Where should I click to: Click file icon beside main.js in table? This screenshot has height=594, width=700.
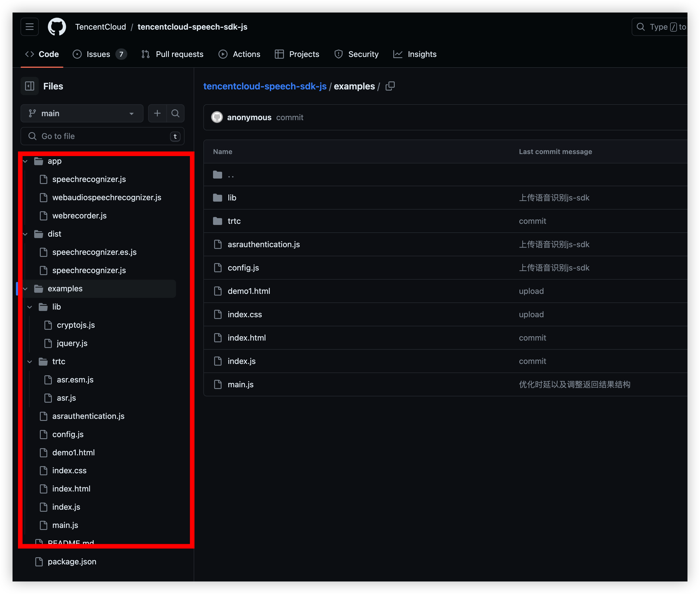(218, 384)
